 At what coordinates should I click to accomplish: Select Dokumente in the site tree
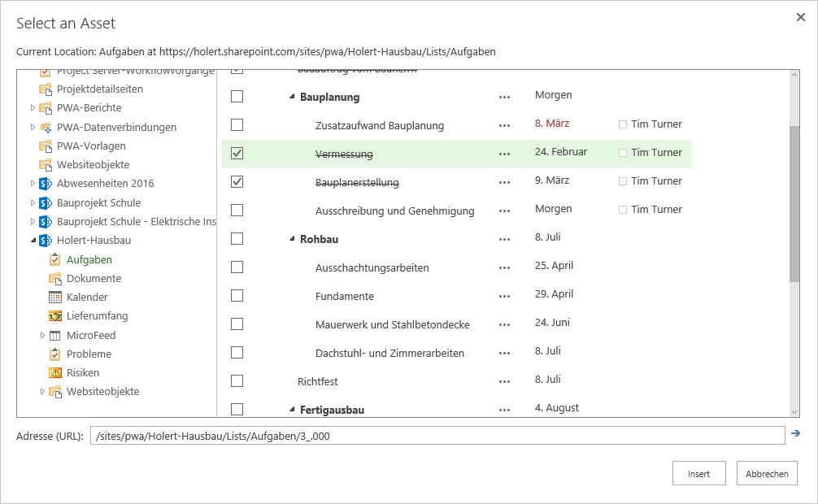tap(94, 279)
